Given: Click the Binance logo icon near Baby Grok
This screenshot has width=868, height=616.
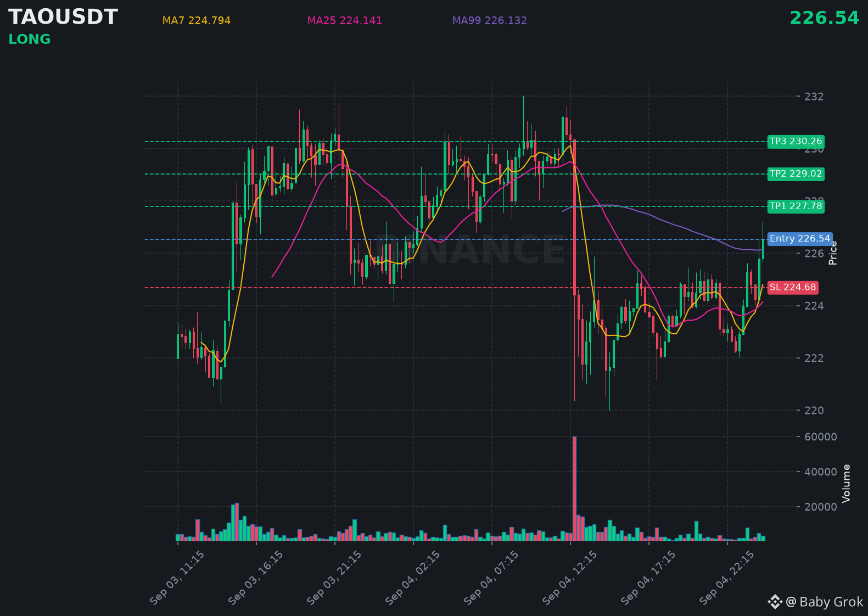Looking at the screenshot, I should (775, 602).
